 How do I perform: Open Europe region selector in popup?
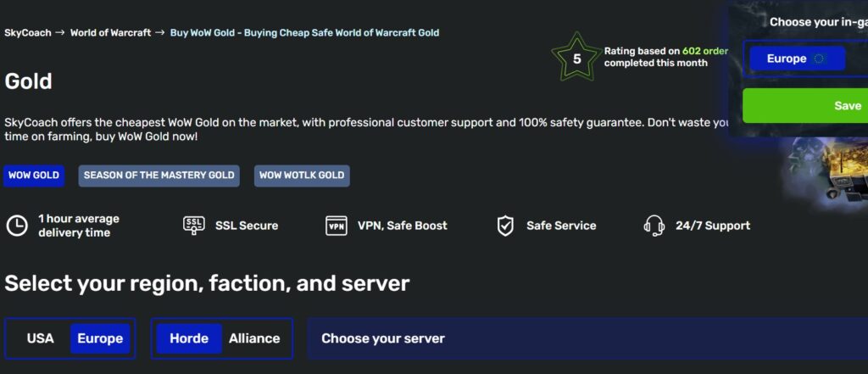797,59
